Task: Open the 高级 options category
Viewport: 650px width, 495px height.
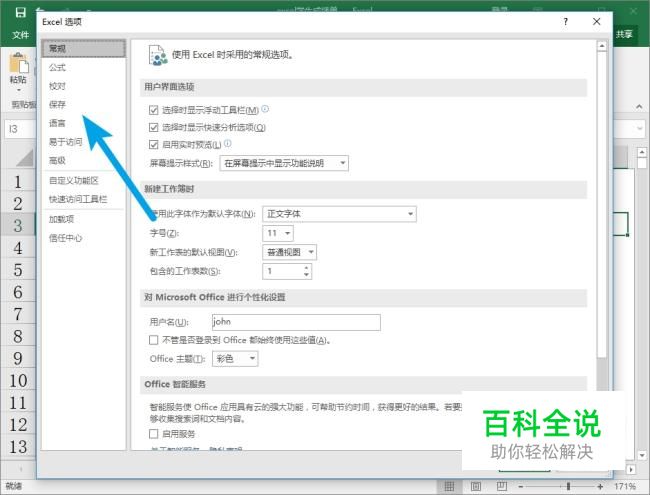Action: (x=57, y=160)
